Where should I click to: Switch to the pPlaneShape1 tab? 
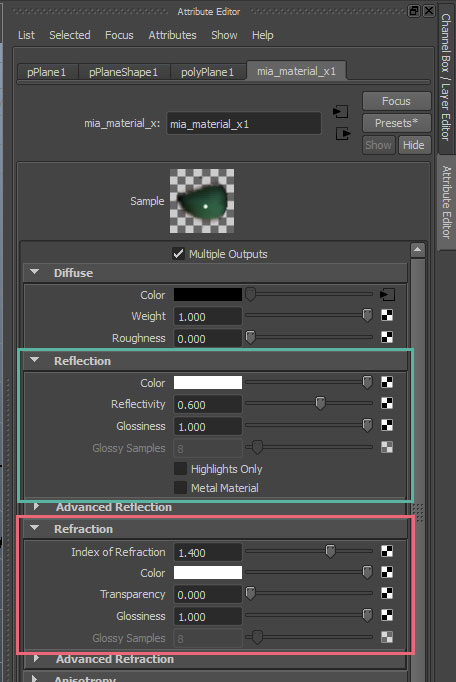(124, 72)
